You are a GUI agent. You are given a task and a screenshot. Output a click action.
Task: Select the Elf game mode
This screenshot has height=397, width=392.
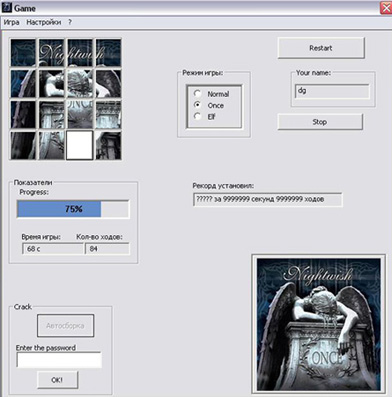pos(198,116)
